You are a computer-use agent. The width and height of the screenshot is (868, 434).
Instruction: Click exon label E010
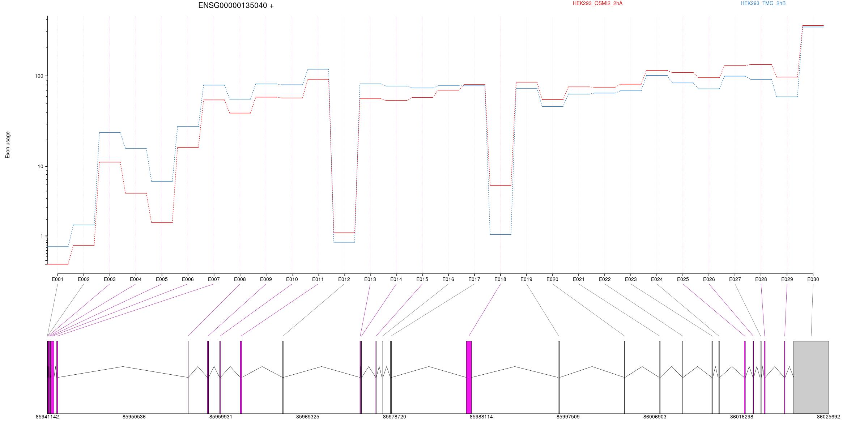292,279
